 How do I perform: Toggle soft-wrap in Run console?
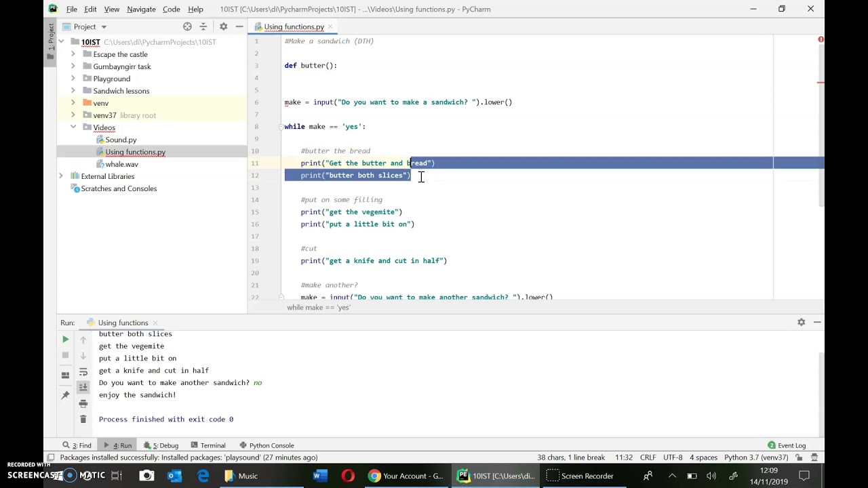coord(83,371)
